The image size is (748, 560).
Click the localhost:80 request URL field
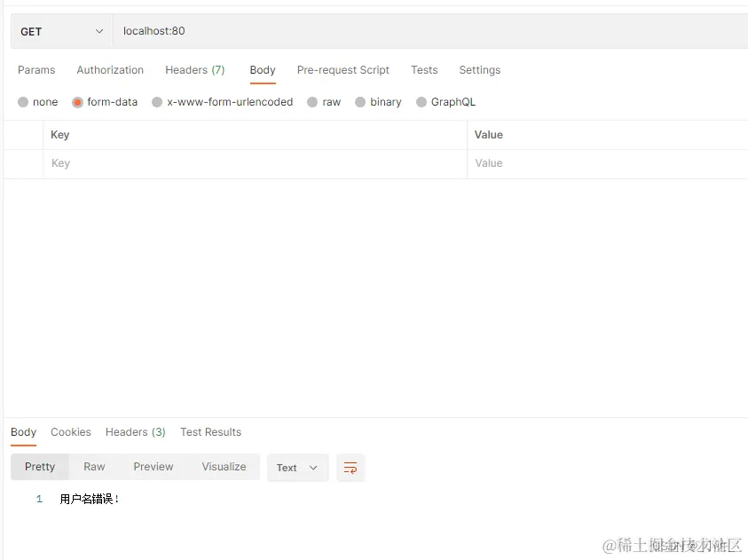point(430,31)
